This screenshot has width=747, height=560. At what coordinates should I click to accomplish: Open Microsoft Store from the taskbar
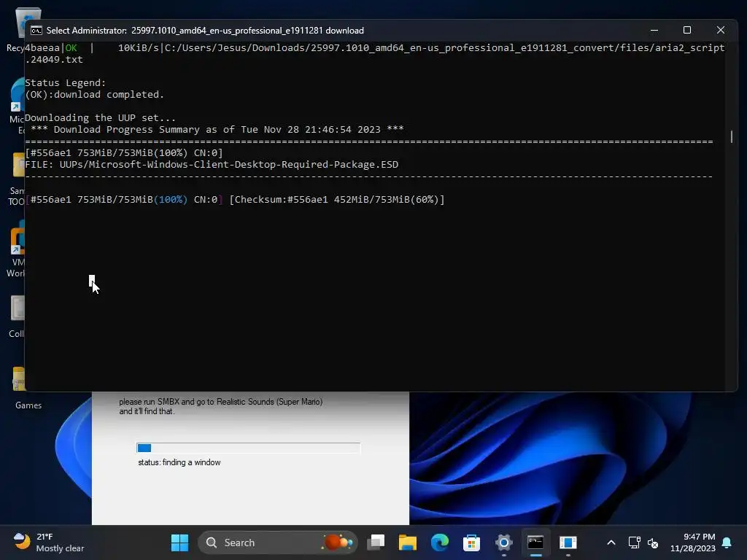point(471,542)
